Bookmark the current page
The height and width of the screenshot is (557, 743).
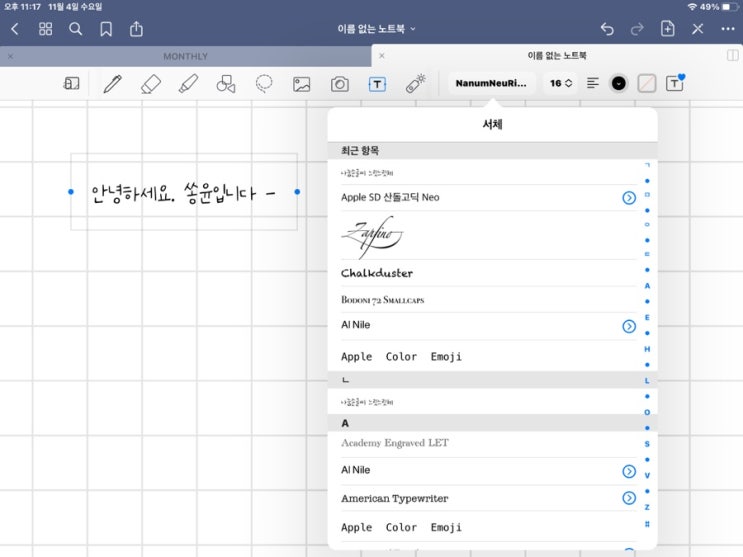point(106,29)
